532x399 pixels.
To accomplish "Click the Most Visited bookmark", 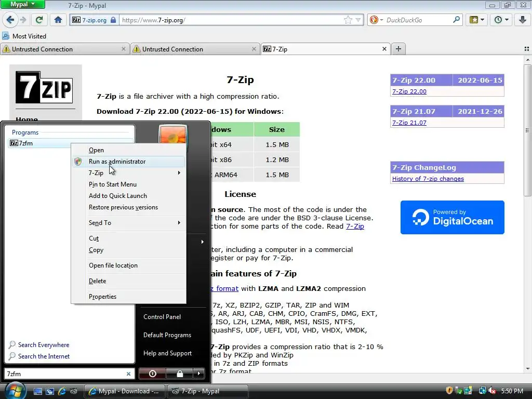I will pyautogui.click(x=24, y=36).
